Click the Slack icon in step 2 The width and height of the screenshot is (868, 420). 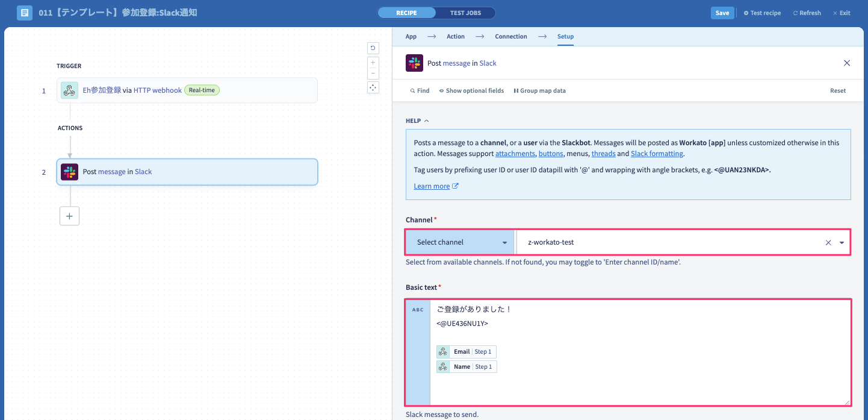(69, 172)
